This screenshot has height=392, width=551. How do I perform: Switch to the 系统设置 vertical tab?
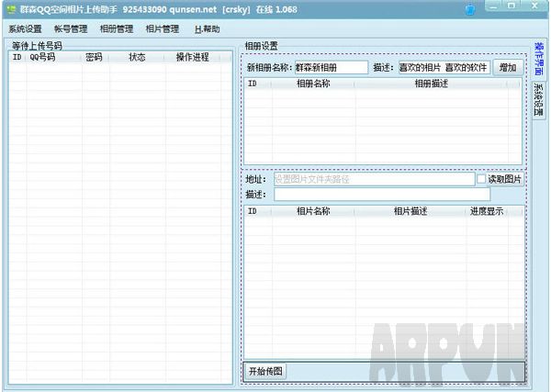point(539,100)
